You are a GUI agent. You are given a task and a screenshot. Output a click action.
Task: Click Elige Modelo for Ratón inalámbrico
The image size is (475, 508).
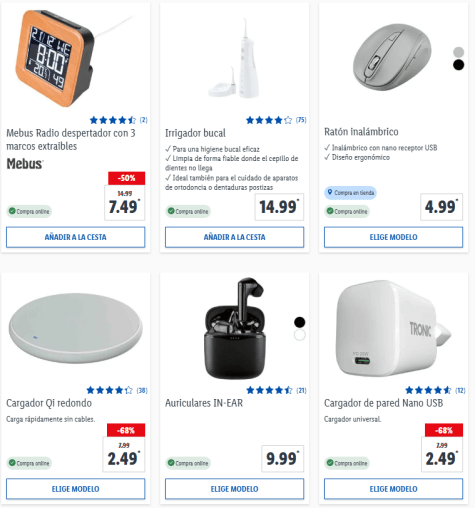point(393,237)
